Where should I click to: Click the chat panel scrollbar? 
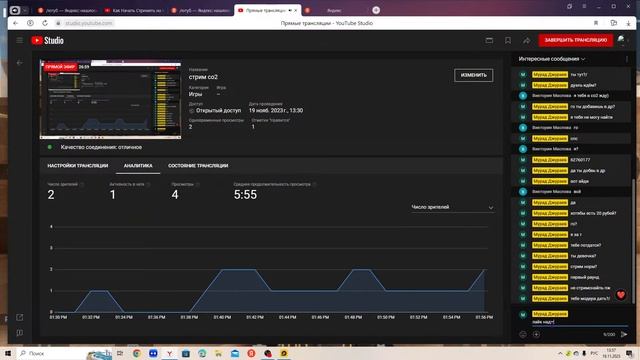tap(633, 241)
